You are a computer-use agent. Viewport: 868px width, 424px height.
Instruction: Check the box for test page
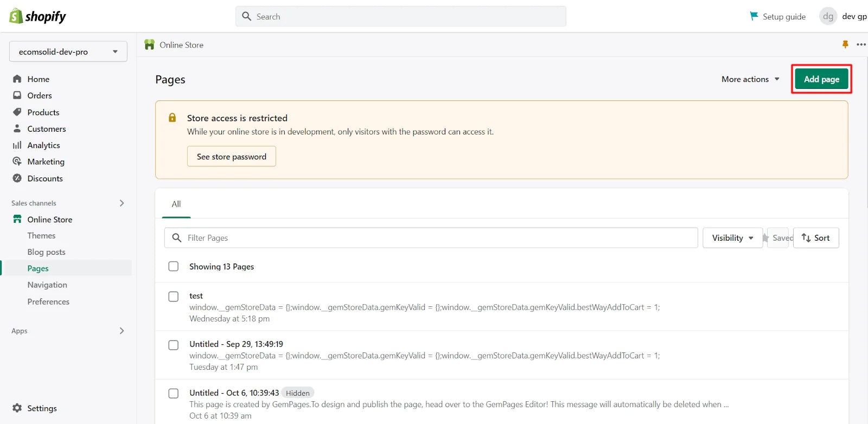coord(174,296)
